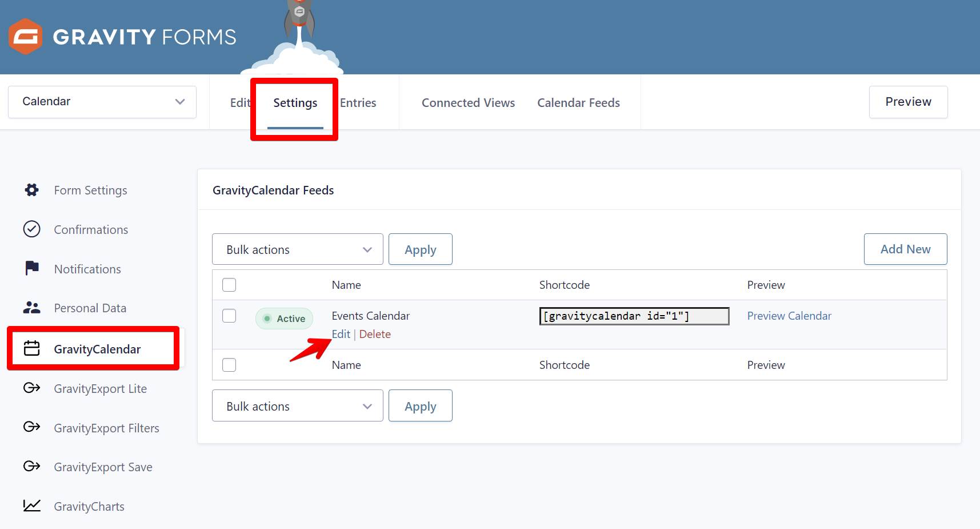Switch to the Entries tab

(x=358, y=103)
